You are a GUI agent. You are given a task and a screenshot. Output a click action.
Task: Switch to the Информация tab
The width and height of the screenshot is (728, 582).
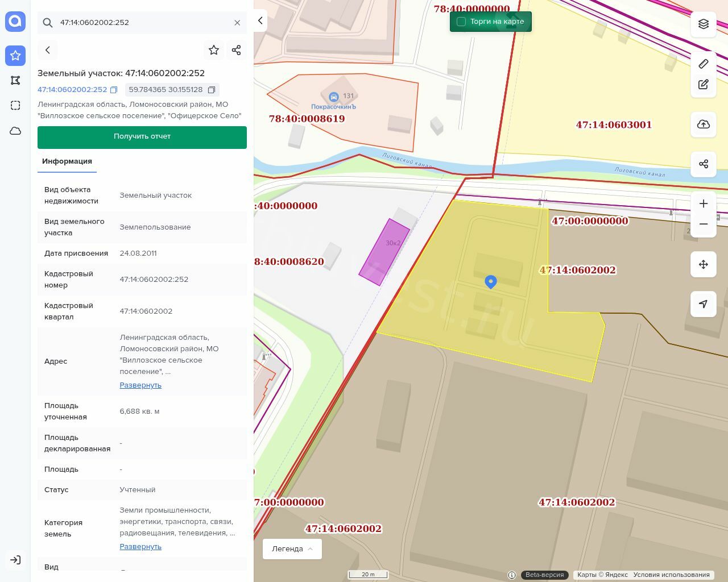(67, 161)
